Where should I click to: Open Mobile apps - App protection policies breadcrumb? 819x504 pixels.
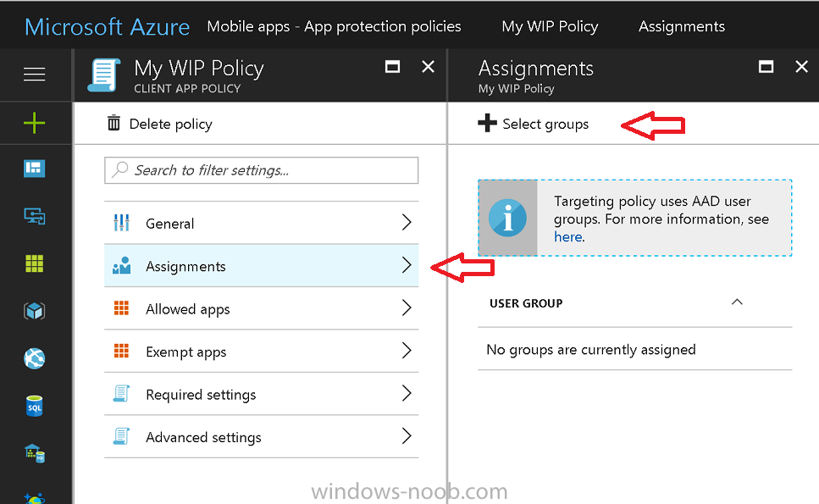click(x=335, y=26)
